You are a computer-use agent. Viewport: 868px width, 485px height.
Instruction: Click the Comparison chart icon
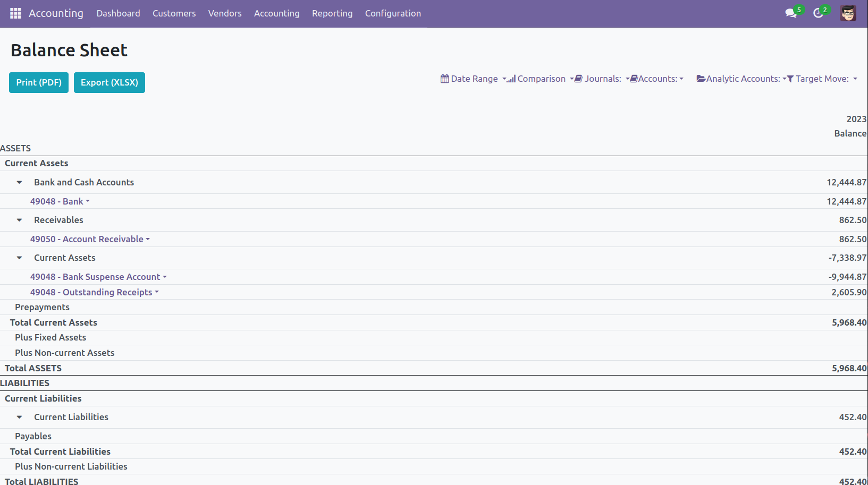tap(511, 79)
